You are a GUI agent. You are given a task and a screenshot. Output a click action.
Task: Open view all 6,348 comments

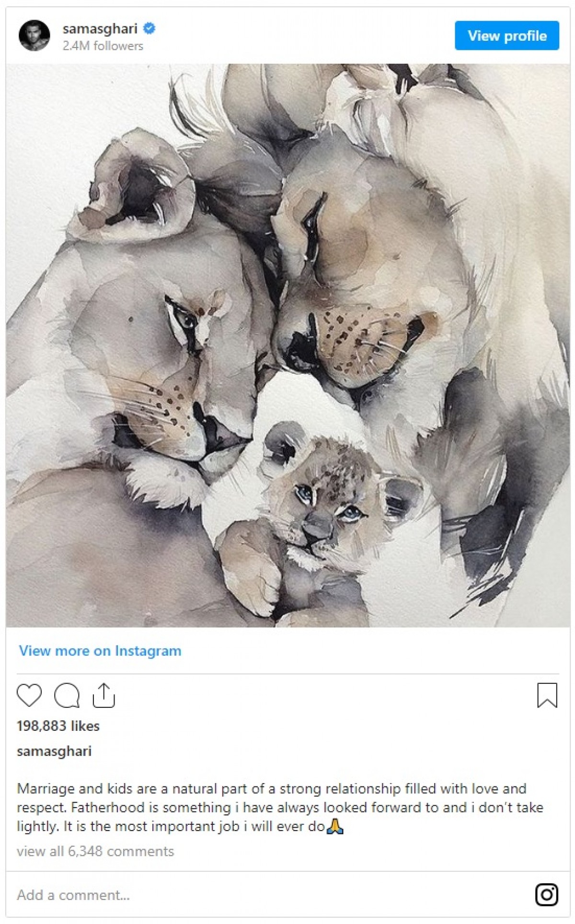pos(95,851)
